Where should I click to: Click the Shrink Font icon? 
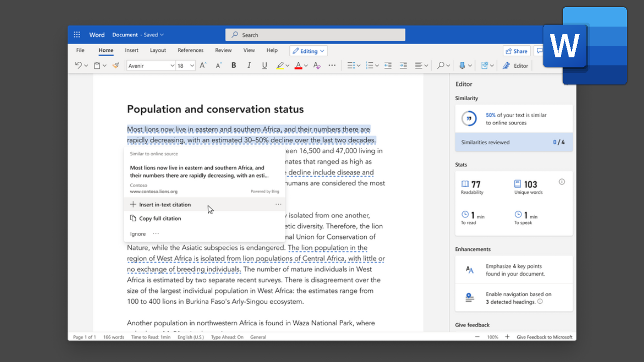218,65
